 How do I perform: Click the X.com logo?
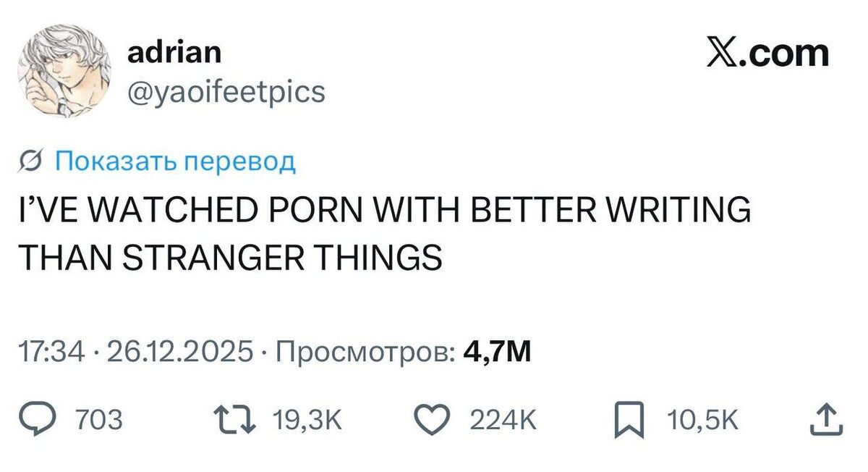[x=768, y=53]
